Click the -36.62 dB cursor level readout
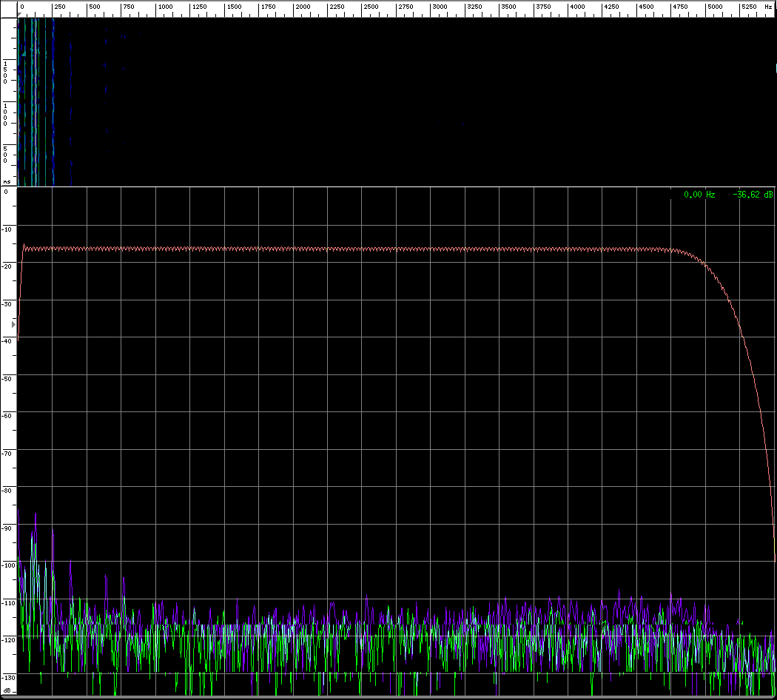 tap(753, 195)
